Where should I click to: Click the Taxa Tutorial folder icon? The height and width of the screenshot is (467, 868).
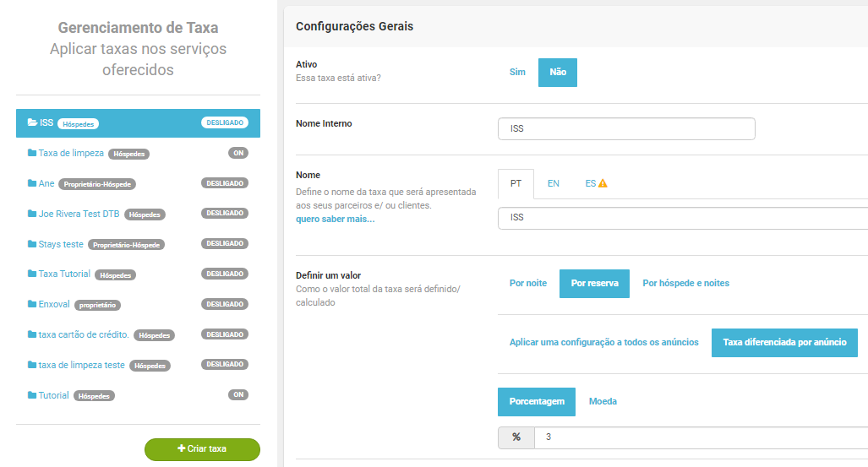32,274
